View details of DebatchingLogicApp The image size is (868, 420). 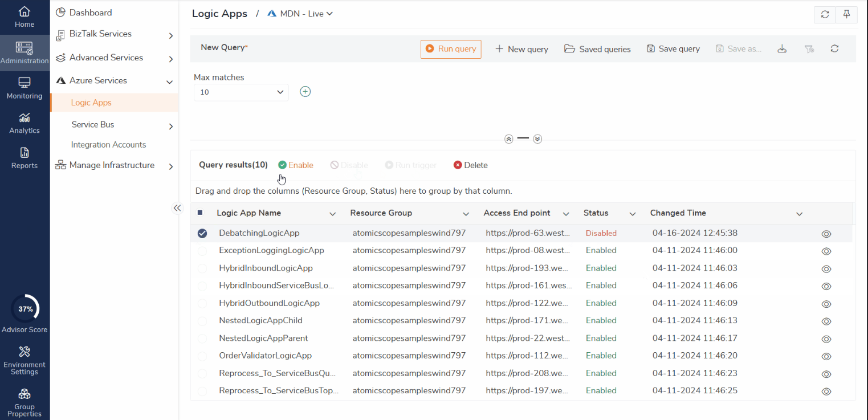(826, 234)
